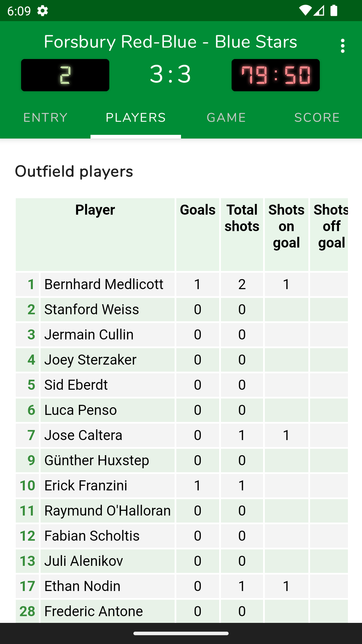This screenshot has height=644, width=362.
Task: Select player Bernhard Medlicott
Action: click(104, 284)
